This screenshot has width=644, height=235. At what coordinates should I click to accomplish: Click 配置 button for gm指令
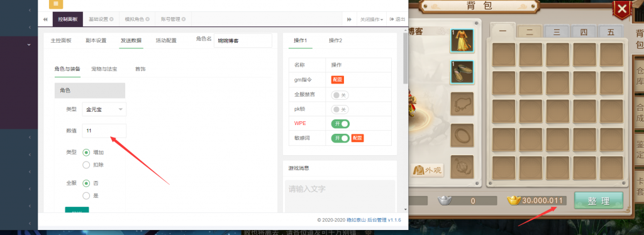pos(338,80)
